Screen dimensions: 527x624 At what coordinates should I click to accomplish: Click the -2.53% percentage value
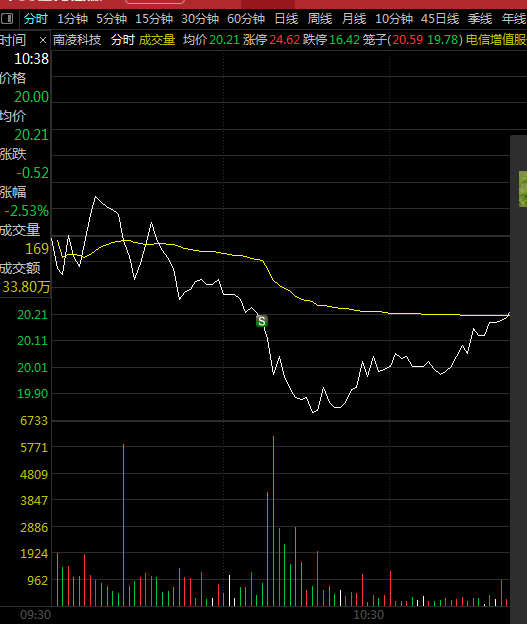[x=27, y=211]
